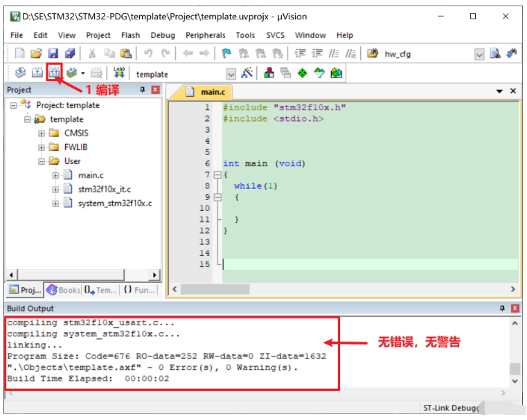Click the Save All icon
Screen dimensions: 527x420
point(70,53)
